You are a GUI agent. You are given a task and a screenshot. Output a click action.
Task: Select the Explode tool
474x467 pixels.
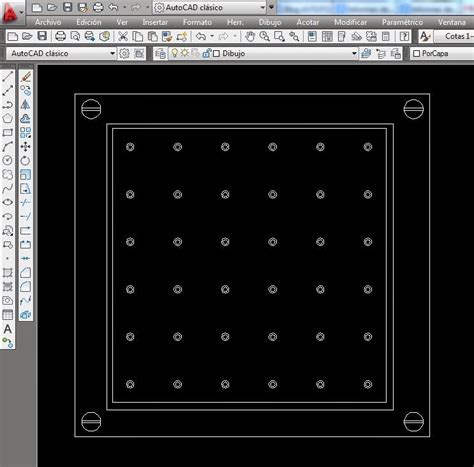25,314
